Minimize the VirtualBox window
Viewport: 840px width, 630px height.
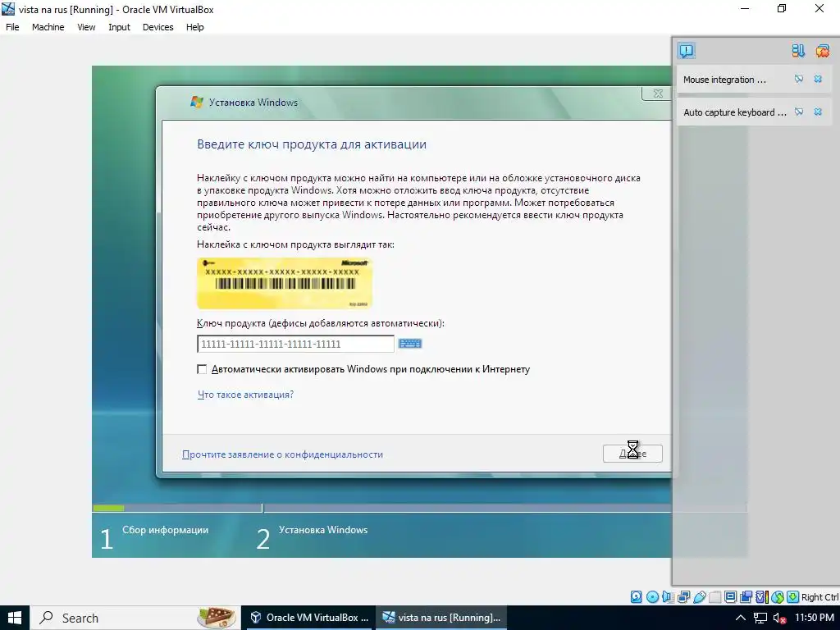tap(745, 8)
